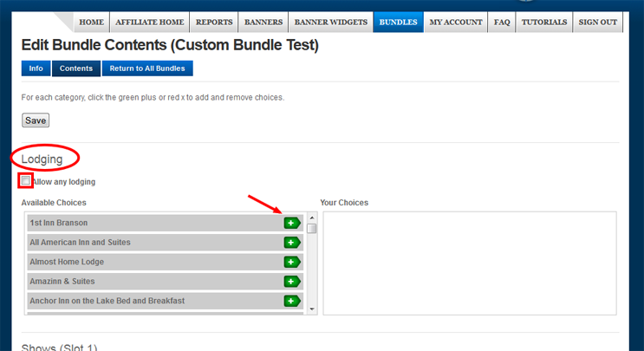
Task: Add Almost Home Lodge using green plus
Action: 292,262
